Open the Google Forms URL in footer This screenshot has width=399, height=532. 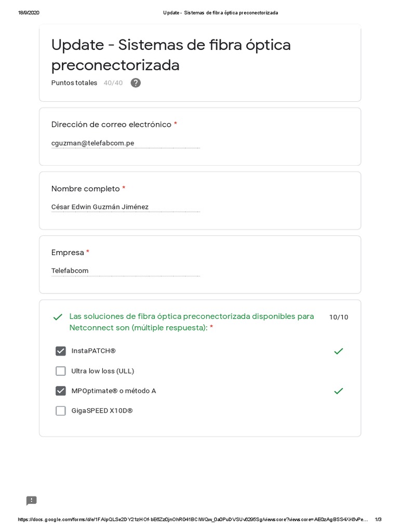[x=192, y=520]
